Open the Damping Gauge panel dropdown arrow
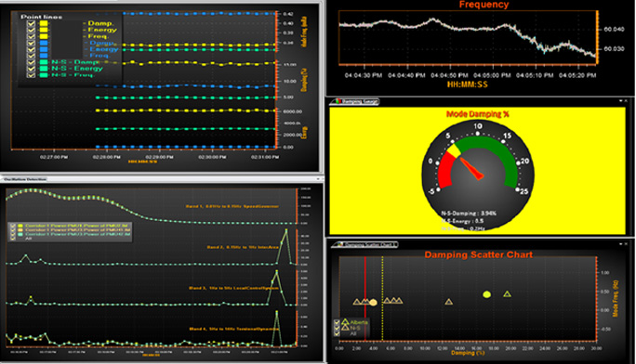Viewport: 636px width, 364px height. (620, 101)
